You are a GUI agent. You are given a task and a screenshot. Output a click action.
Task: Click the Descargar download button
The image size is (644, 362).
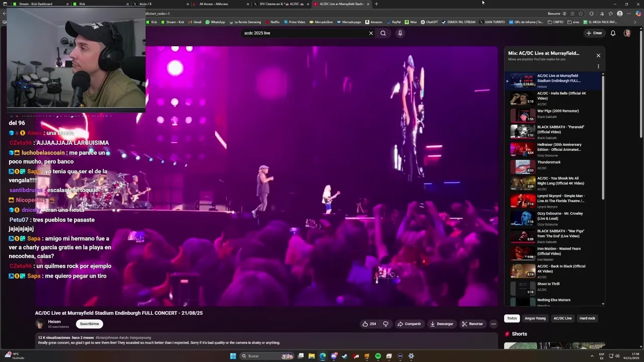(x=442, y=324)
